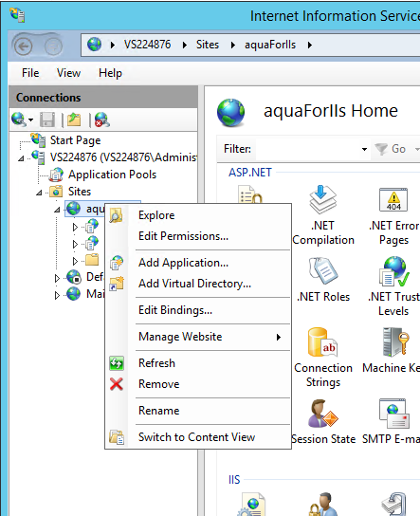Open the .NET Roles feature icon
The width and height of the screenshot is (420, 516).
point(323,271)
